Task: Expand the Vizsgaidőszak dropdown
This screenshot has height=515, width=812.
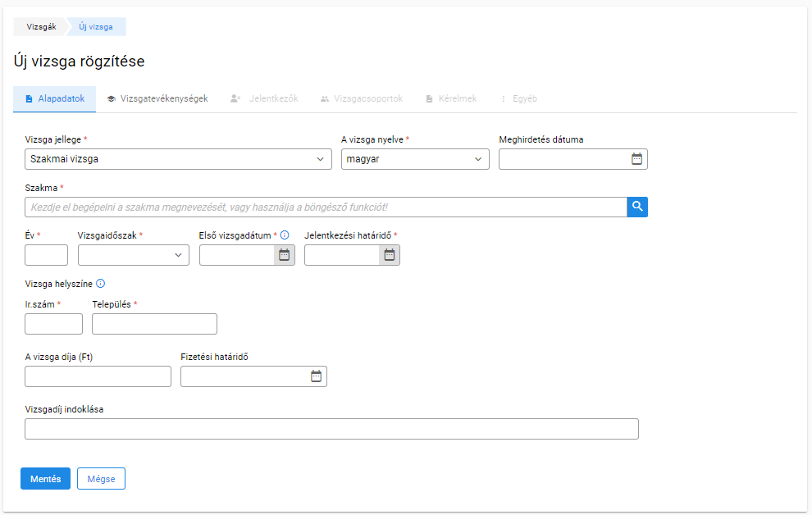Action: (x=134, y=255)
